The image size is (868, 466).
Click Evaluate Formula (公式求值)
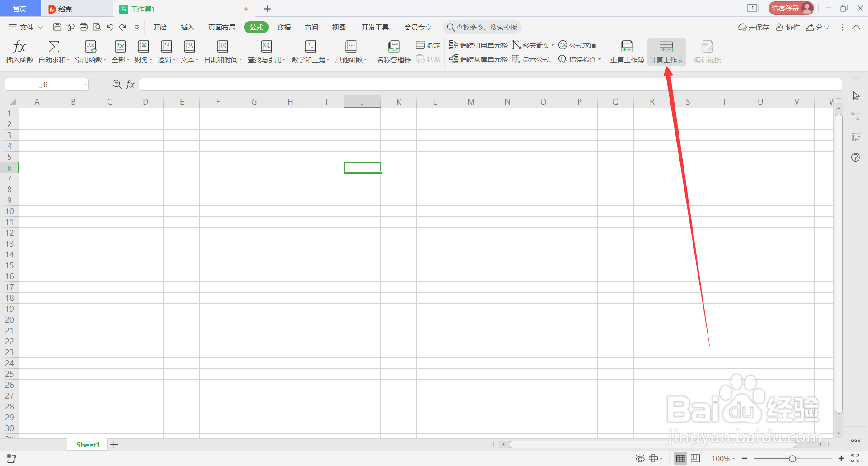577,45
